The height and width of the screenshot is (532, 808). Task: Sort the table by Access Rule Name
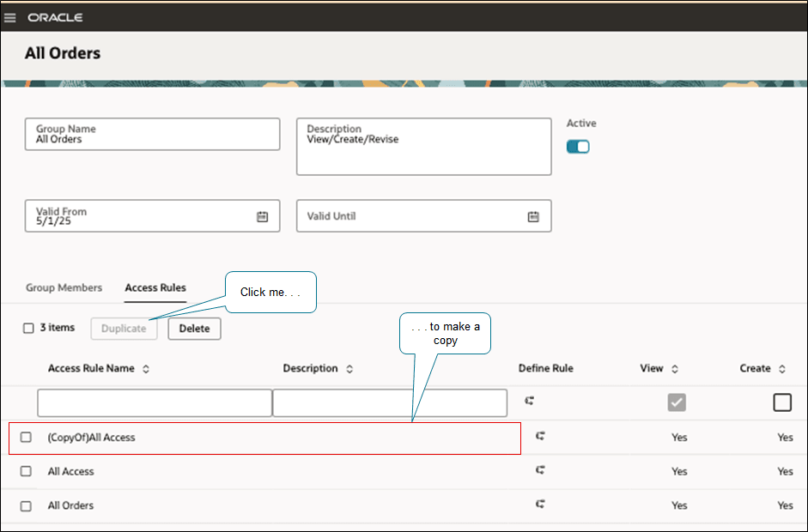click(146, 368)
